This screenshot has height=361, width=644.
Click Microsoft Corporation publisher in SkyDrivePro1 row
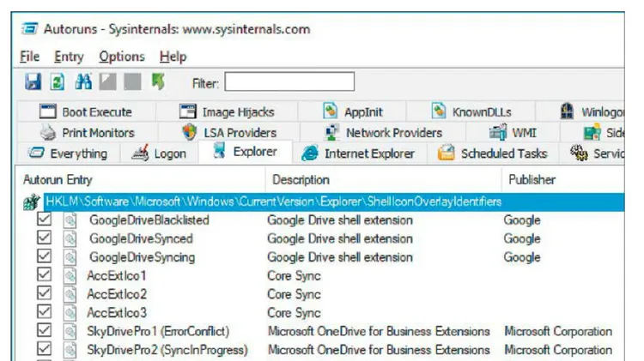click(x=558, y=331)
